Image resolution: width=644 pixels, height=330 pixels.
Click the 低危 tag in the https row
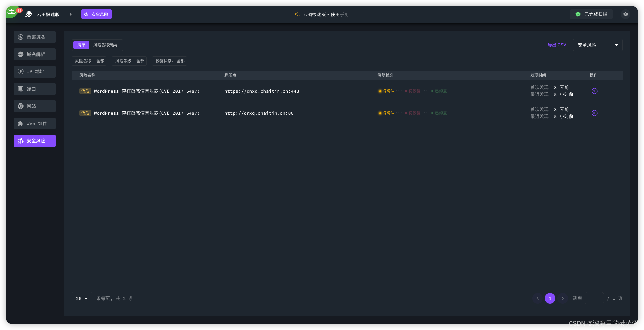pyautogui.click(x=85, y=91)
